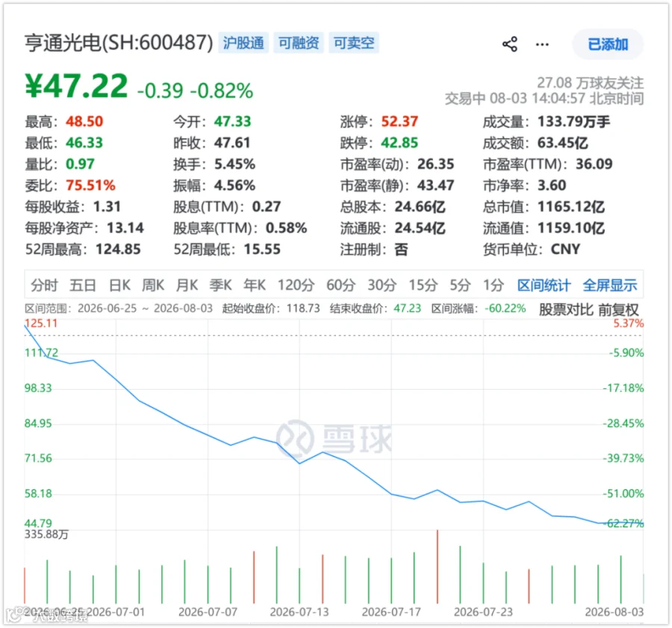The height and width of the screenshot is (628, 672).
Task: Click the stock title 亨通光电(SH:600487)
Action: point(119,43)
